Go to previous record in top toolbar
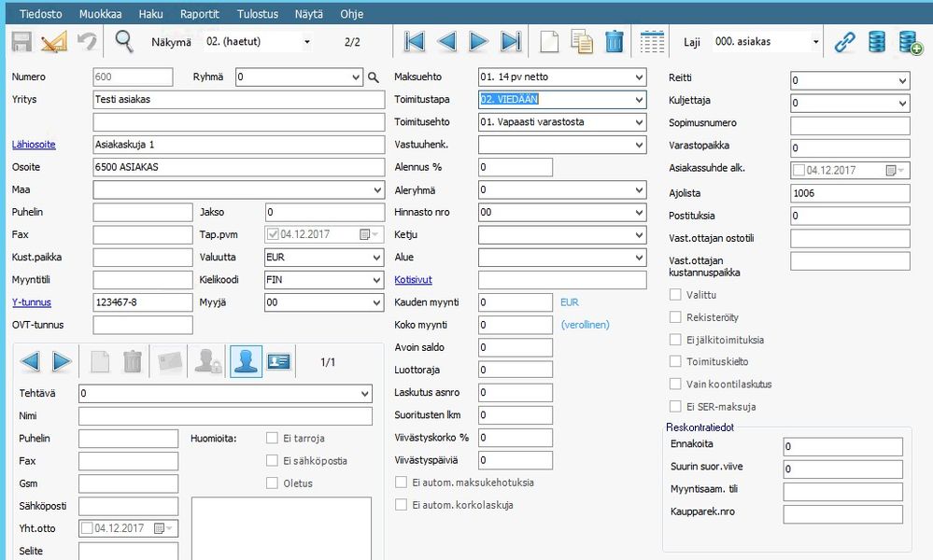Screen dimensions: 933x560 pyautogui.click(x=446, y=42)
